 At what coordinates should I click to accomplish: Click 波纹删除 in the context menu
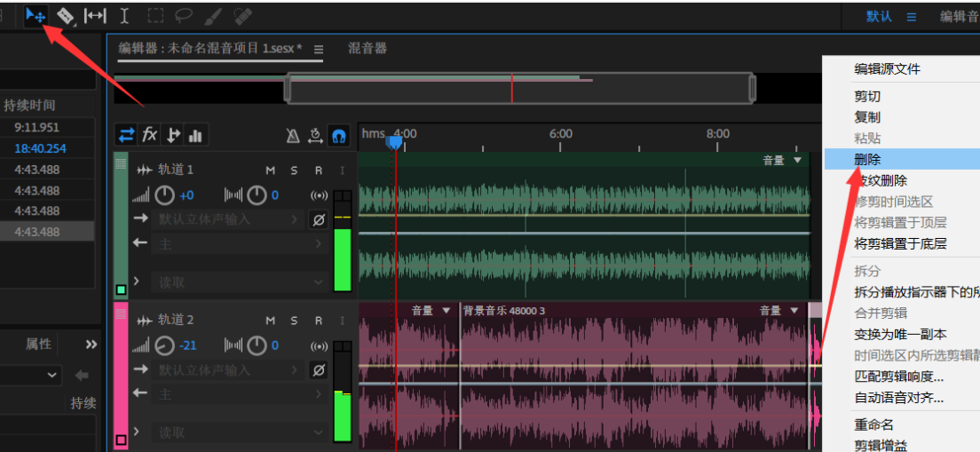[x=881, y=181]
